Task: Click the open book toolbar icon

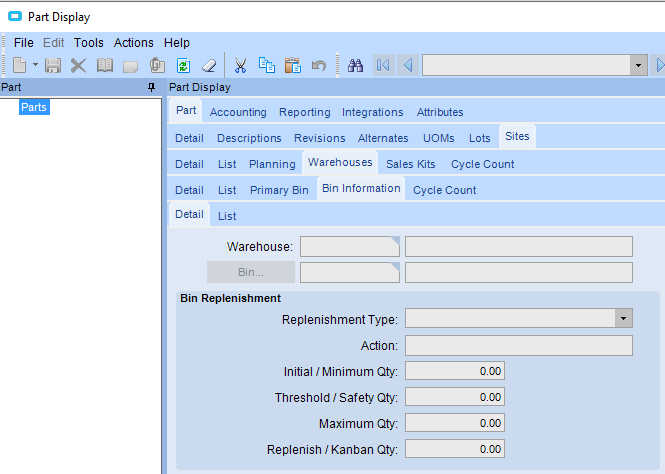Action: pos(105,65)
